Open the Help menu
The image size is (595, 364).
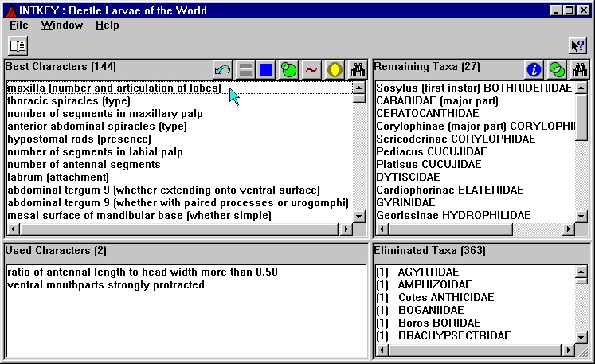(107, 25)
